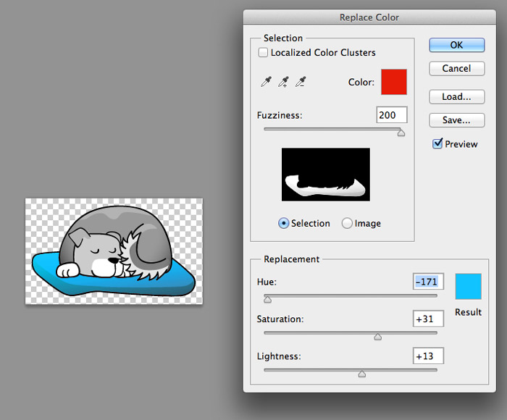Screen dimensions: 507x420
Task: Click the Save... button
Action: 456,120
